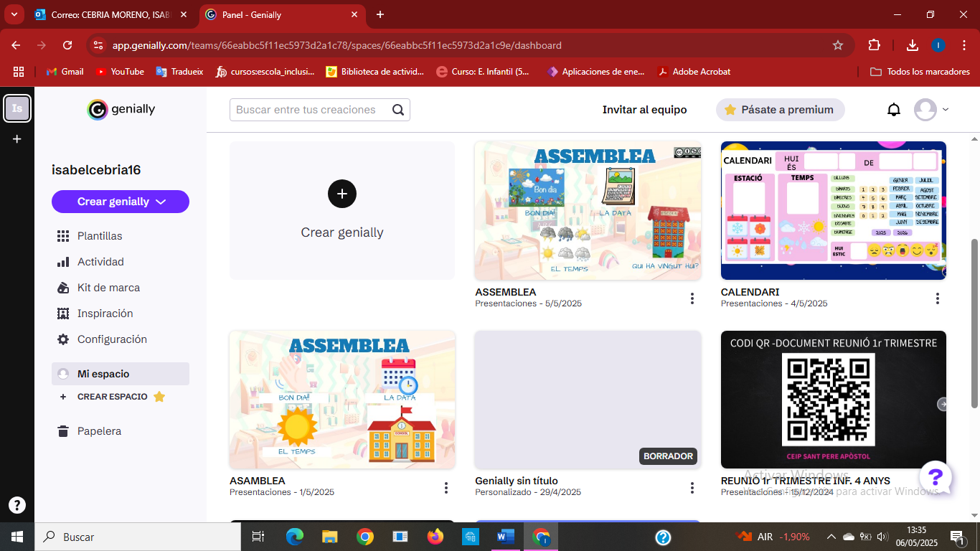Open browser extensions menu
980x551 pixels.
(x=874, y=45)
